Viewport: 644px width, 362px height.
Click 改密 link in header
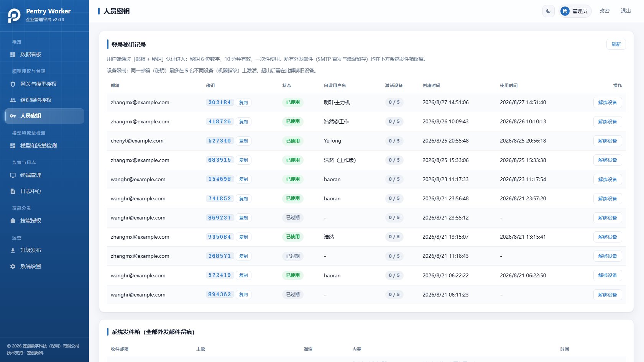(604, 11)
